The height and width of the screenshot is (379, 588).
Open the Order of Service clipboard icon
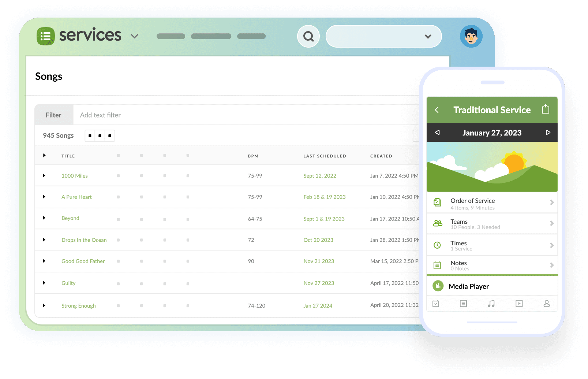(x=437, y=201)
